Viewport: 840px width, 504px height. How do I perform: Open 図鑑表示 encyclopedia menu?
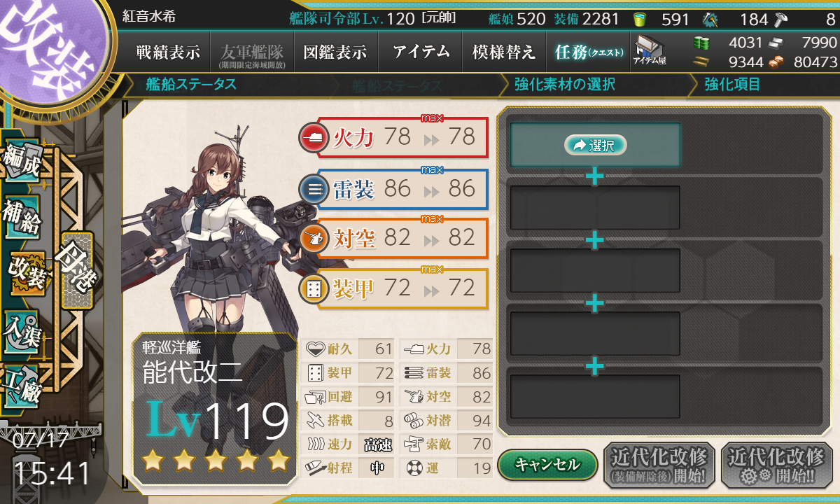(x=335, y=52)
